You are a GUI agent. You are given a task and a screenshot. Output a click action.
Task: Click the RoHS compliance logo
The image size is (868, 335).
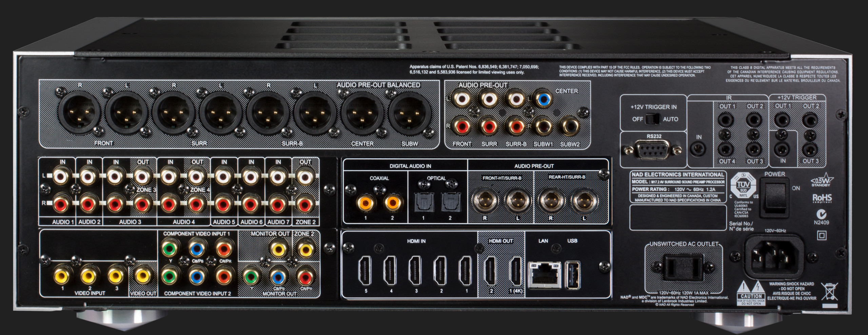click(x=822, y=198)
